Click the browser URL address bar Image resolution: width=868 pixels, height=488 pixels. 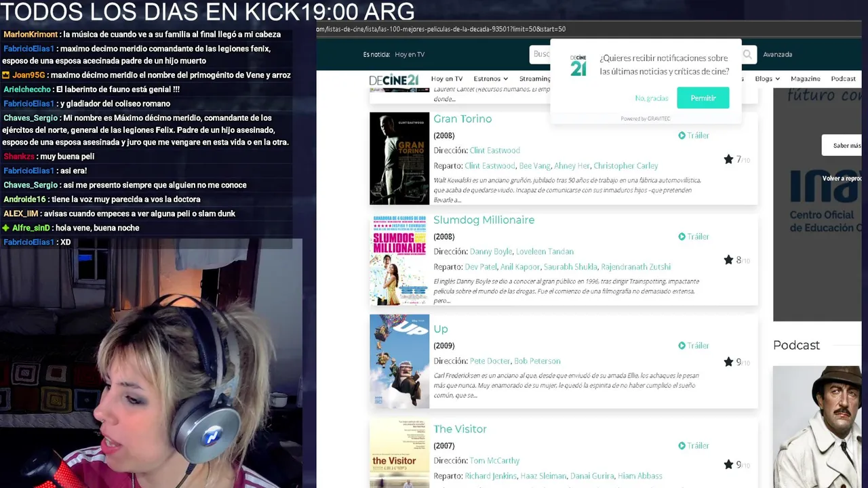pyautogui.click(x=590, y=29)
